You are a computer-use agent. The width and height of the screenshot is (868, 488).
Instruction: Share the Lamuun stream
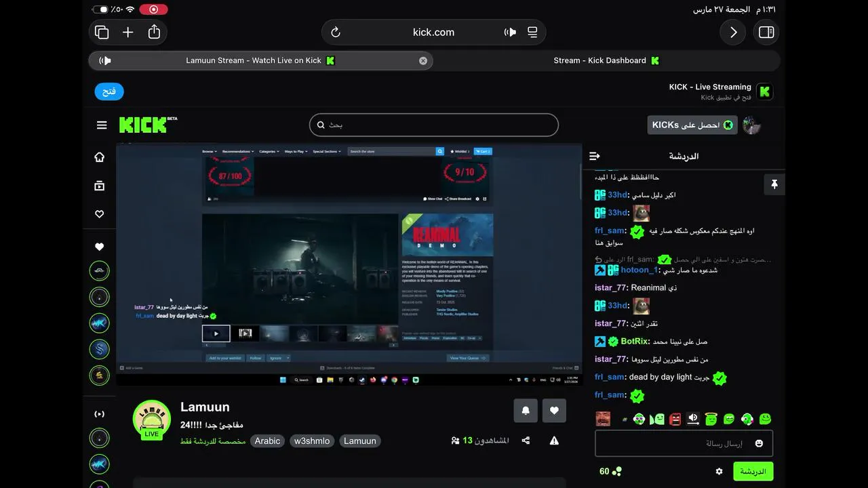point(526,441)
